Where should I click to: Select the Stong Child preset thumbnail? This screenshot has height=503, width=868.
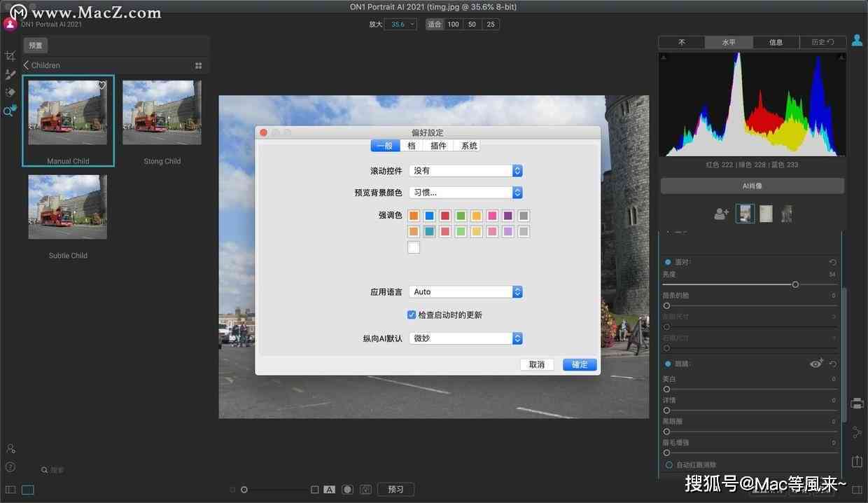click(162, 113)
